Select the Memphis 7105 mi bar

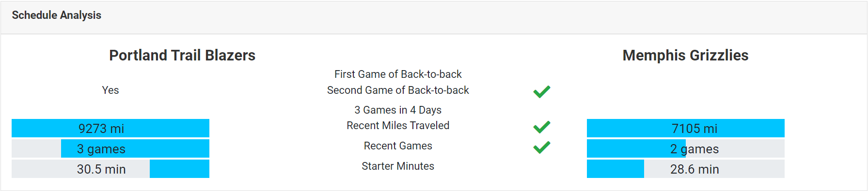[686, 128]
